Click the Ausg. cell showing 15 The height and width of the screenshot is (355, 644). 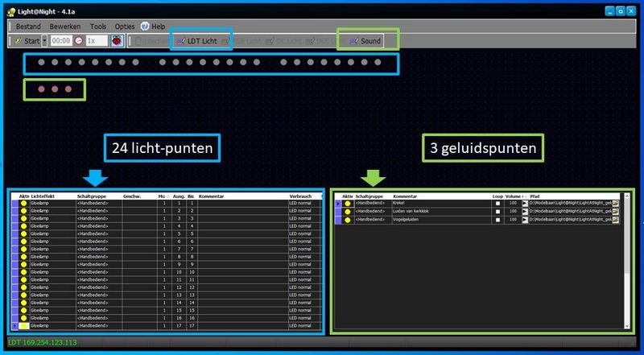click(179, 311)
